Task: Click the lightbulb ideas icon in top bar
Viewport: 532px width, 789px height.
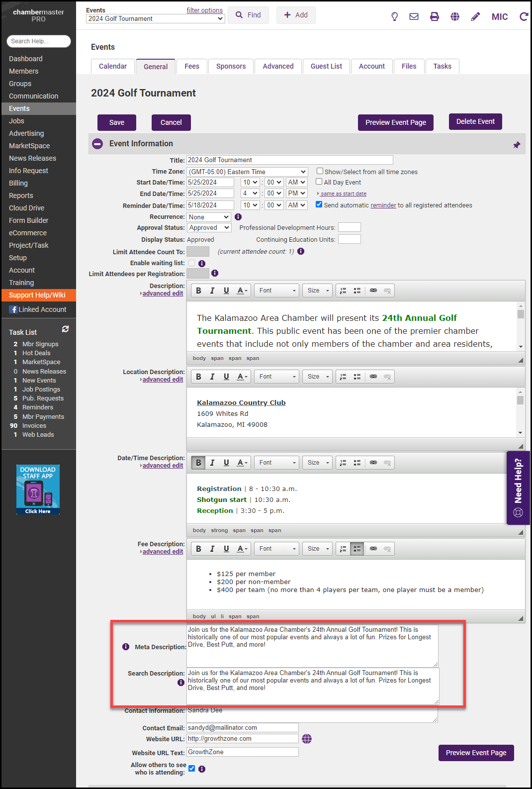Action: tap(395, 17)
